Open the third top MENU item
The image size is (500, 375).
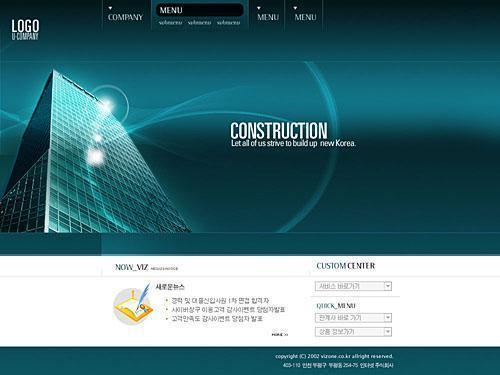point(268,17)
